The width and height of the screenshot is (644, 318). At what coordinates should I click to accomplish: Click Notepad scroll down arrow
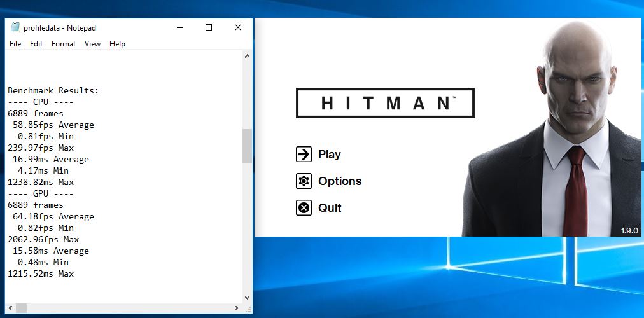pyautogui.click(x=247, y=298)
